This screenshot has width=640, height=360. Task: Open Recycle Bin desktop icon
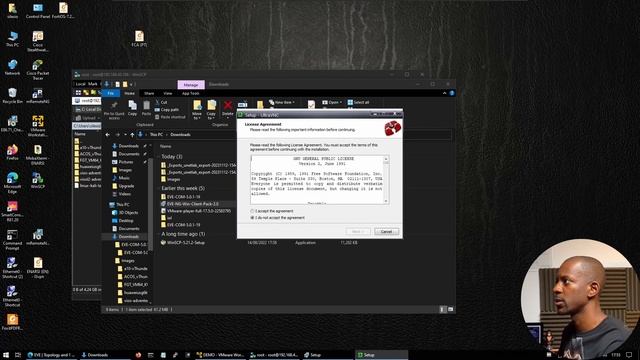coord(12,96)
